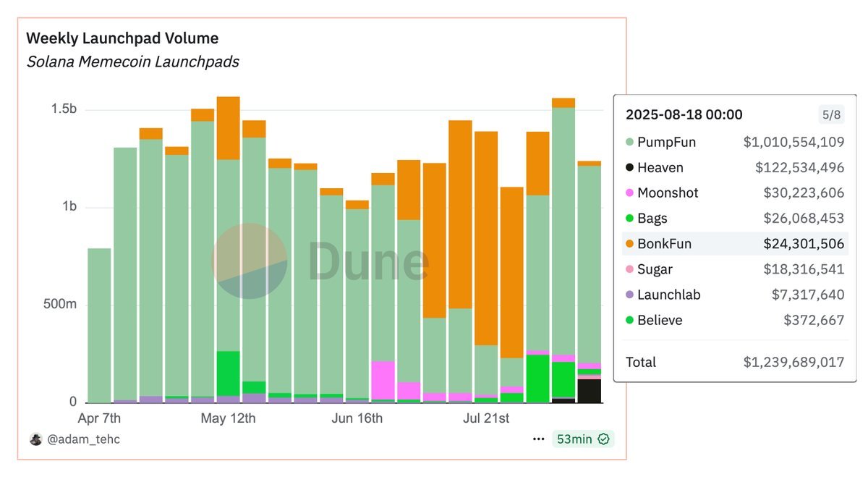Click the Heaven black legend dot
Image resolution: width=868 pixels, height=477 pixels.
[x=629, y=168]
